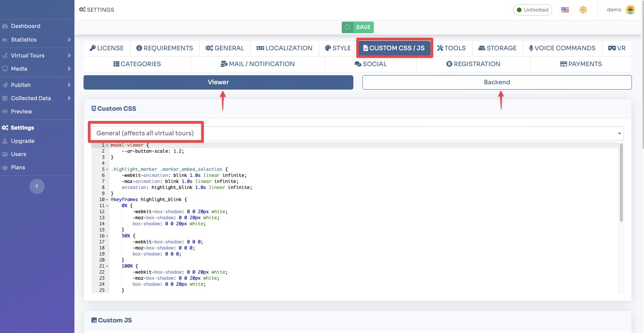Fold the 0% block at line 11
This screenshot has width=644, height=333.
[x=107, y=206]
